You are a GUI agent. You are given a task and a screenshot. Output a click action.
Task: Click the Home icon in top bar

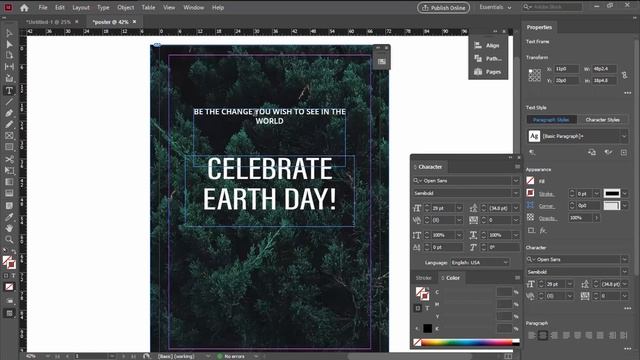click(x=24, y=7)
